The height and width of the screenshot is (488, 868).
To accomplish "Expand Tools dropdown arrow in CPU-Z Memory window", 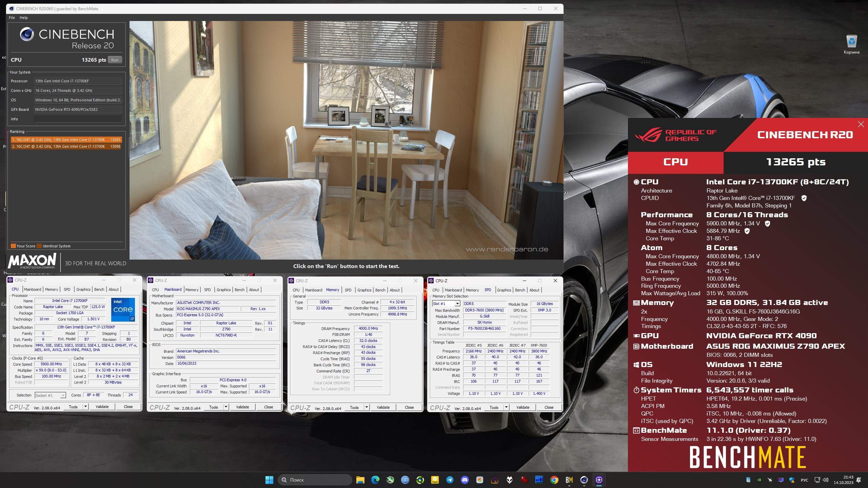I will 367,407.
